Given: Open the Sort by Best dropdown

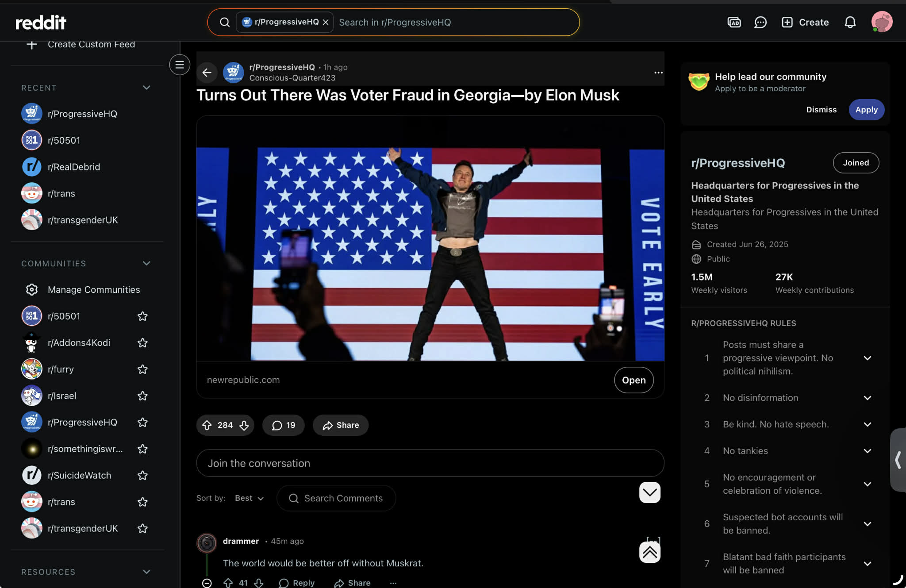Looking at the screenshot, I should click(x=249, y=498).
